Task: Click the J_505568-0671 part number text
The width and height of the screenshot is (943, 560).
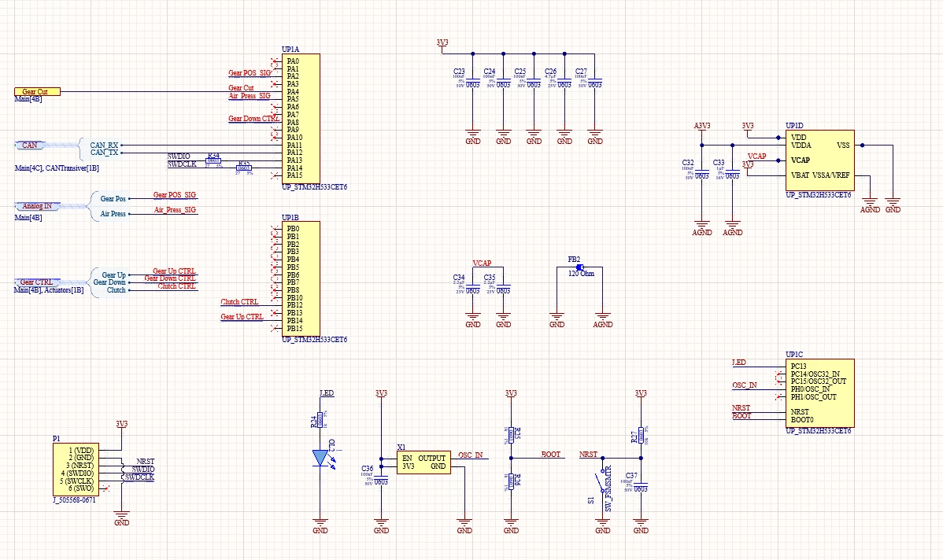Action: click(74, 500)
